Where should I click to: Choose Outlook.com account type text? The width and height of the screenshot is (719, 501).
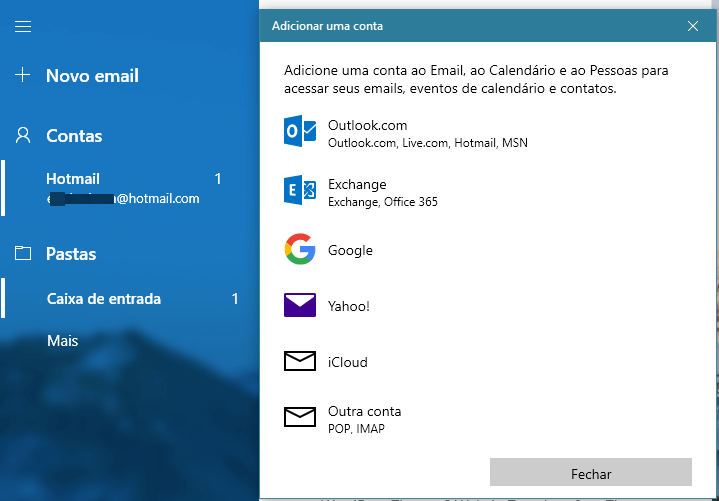click(x=367, y=125)
